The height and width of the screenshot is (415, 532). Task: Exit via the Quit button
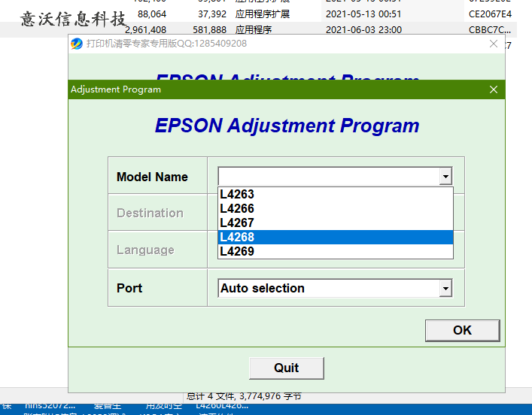[287, 368]
